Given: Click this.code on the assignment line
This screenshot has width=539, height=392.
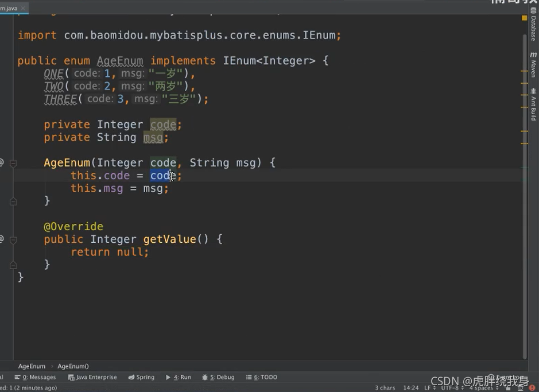Looking at the screenshot, I should tap(100, 176).
